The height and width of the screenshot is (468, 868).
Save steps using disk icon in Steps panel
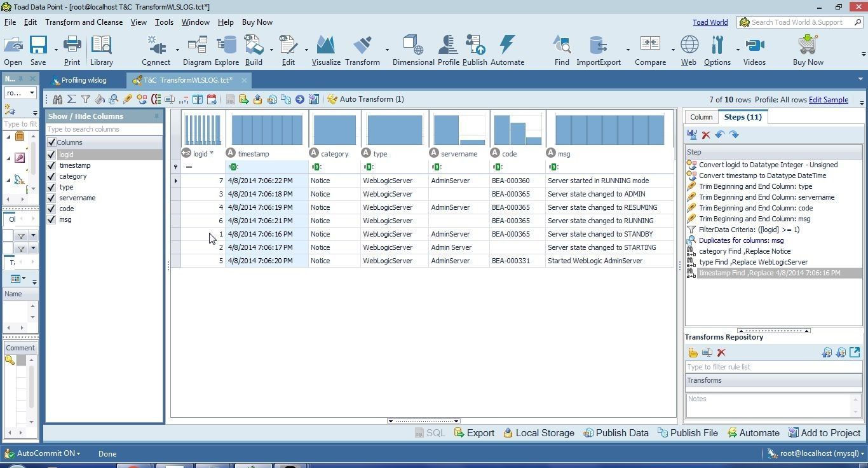pyautogui.click(x=692, y=135)
